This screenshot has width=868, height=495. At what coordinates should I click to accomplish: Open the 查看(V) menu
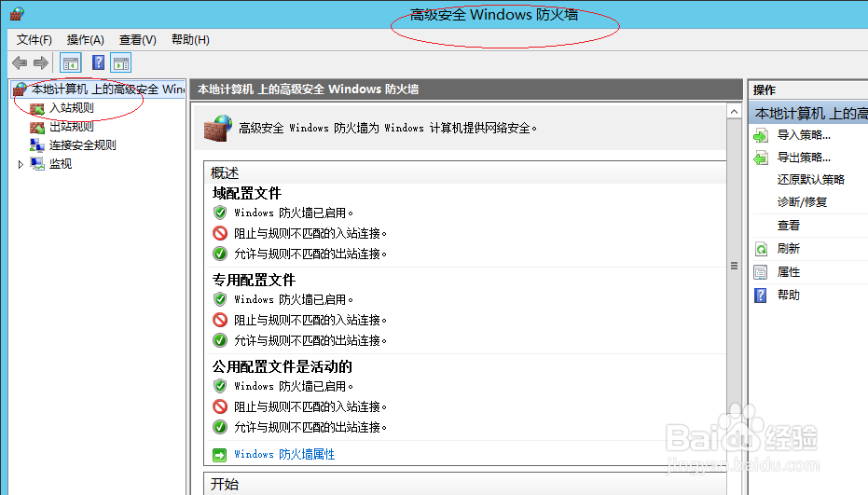point(137,40)
